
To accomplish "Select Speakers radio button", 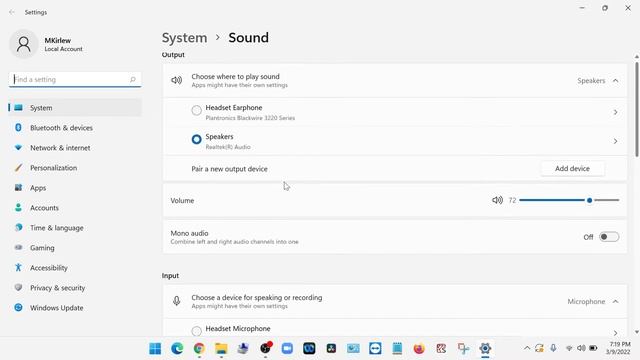I will tap(196, 139).
